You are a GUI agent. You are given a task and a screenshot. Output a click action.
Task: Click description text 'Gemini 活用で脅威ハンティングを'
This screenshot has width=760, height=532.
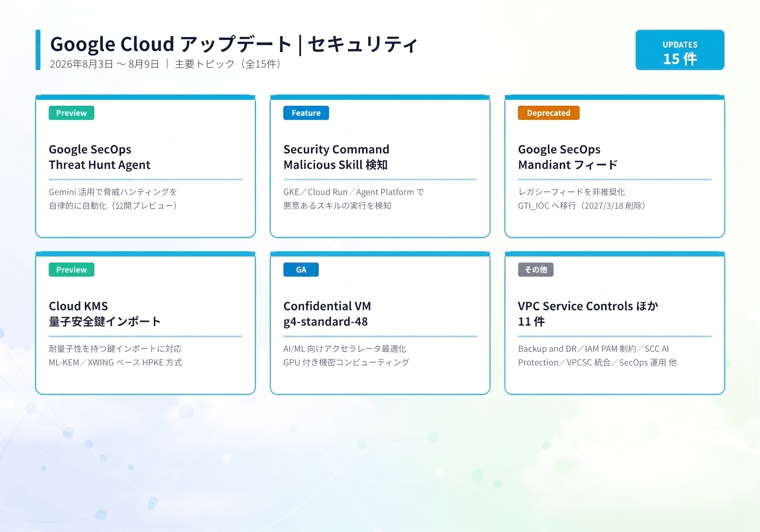coord(113,192)
